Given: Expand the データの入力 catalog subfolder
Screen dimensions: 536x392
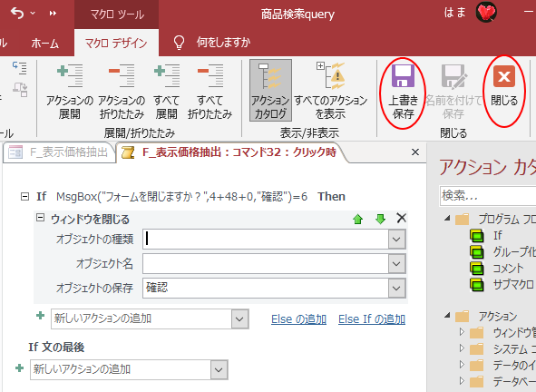Looking at the screenshot, I should 462,364.
